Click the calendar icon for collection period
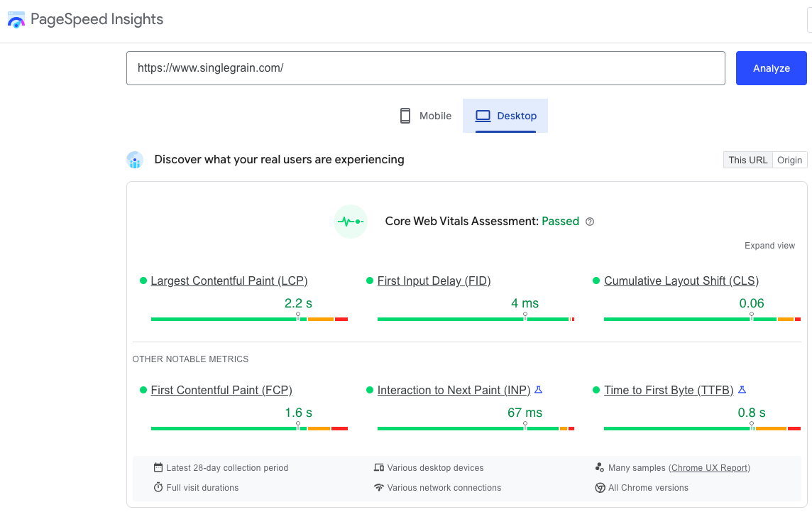This screenshot has width=812, height=517. pos(158,468)
